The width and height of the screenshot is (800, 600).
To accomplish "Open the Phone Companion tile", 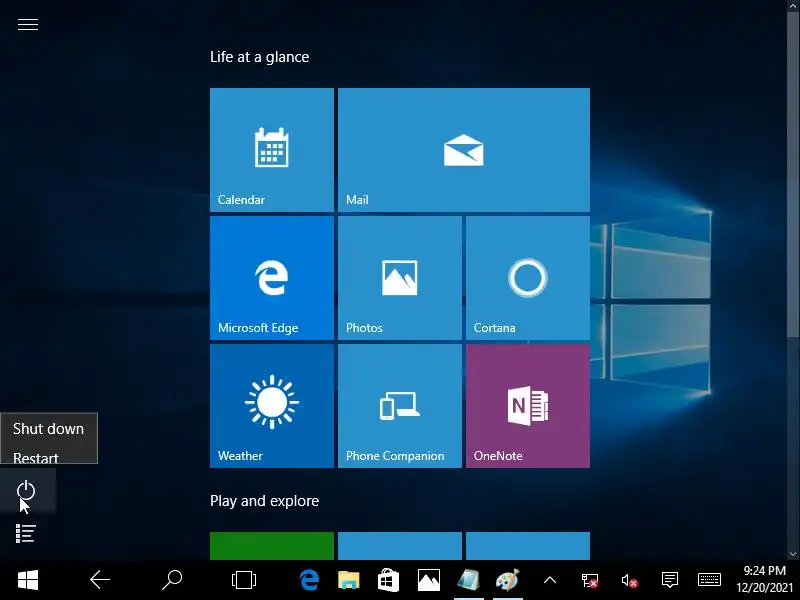I will click(400, 406).
